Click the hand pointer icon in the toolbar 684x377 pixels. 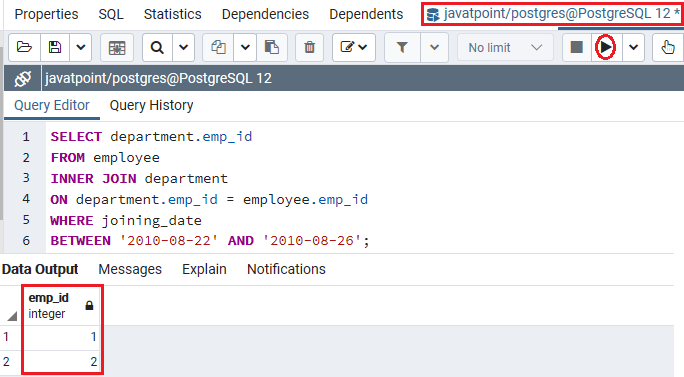point(668,47)
